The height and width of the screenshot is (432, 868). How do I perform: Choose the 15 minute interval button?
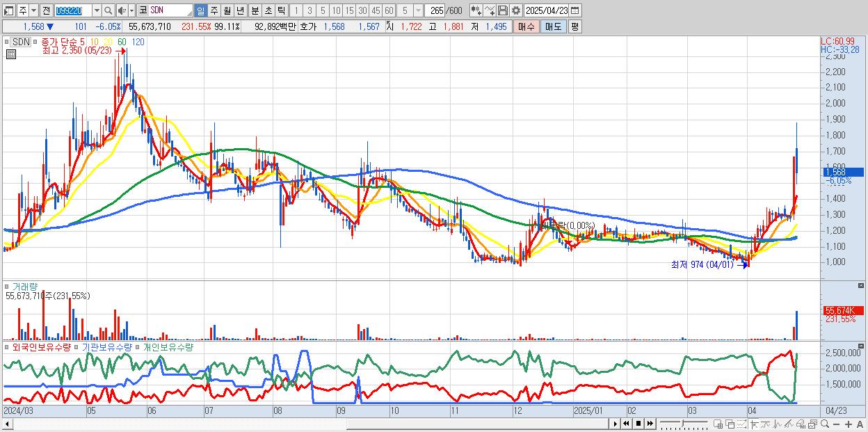[349, 10]
